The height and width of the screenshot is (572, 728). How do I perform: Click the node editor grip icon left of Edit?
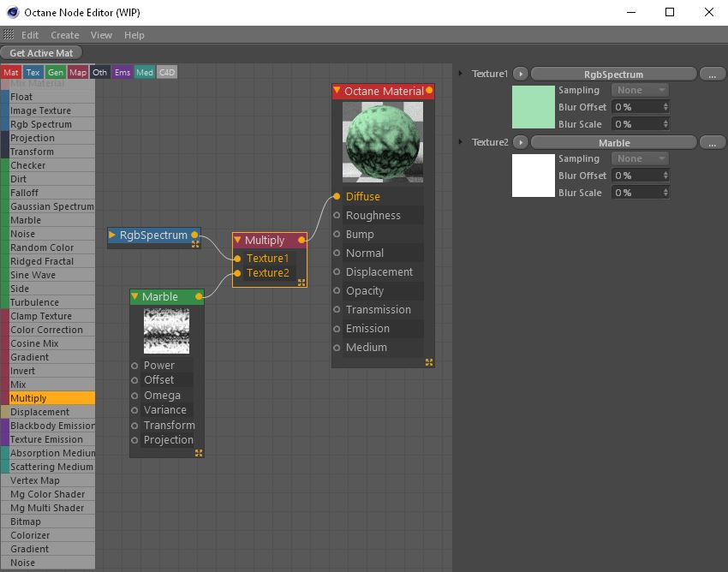click(9, 35)
